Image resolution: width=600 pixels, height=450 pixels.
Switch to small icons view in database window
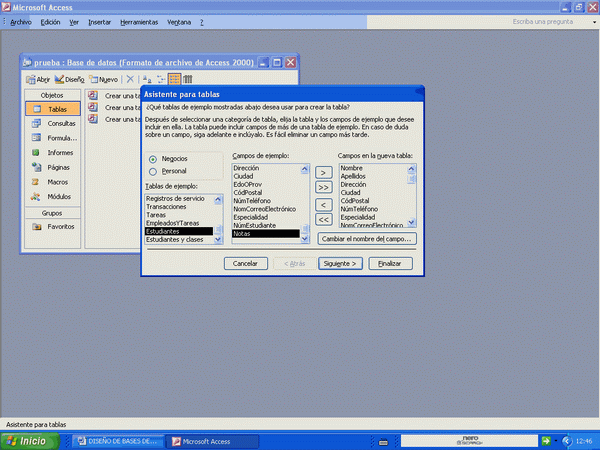pyautogui.click(x=161, y=79)
